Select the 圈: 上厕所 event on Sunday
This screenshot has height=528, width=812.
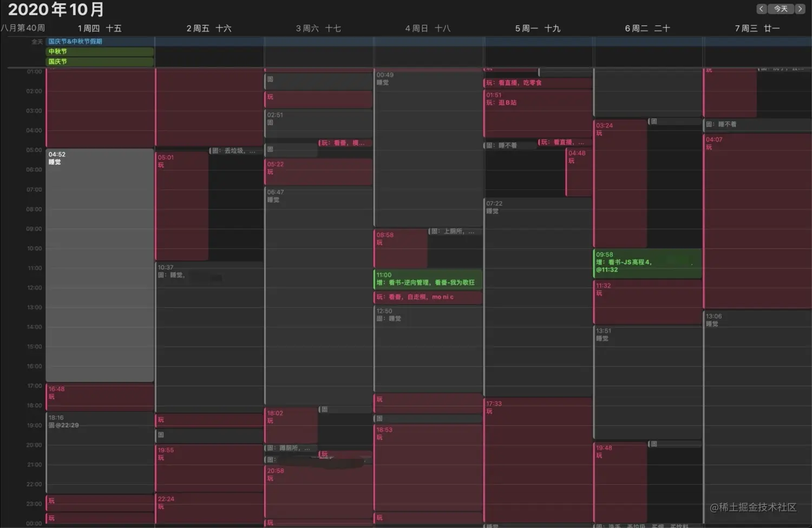(x=455, y=232)
